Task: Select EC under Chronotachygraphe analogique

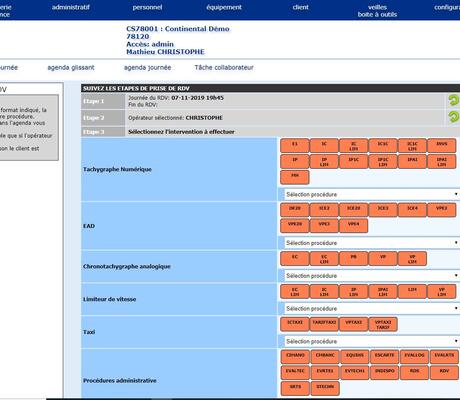Action: pos(295,259)
